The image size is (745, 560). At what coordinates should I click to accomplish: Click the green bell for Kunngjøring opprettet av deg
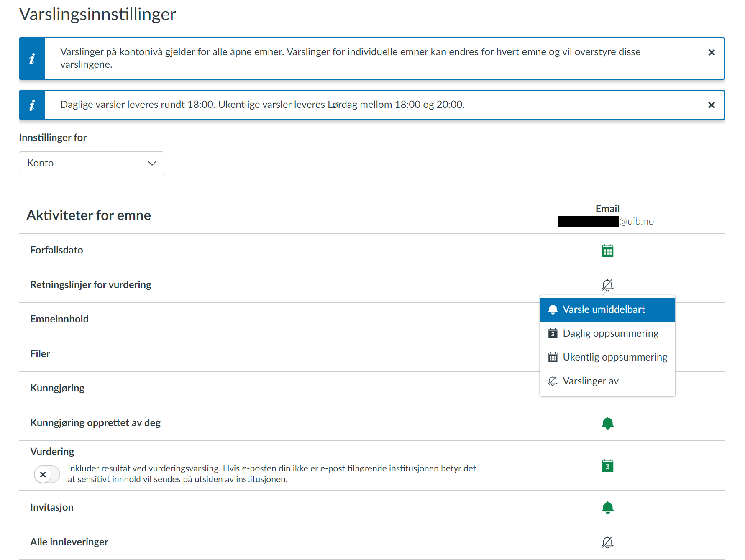[x=607, y=423]
